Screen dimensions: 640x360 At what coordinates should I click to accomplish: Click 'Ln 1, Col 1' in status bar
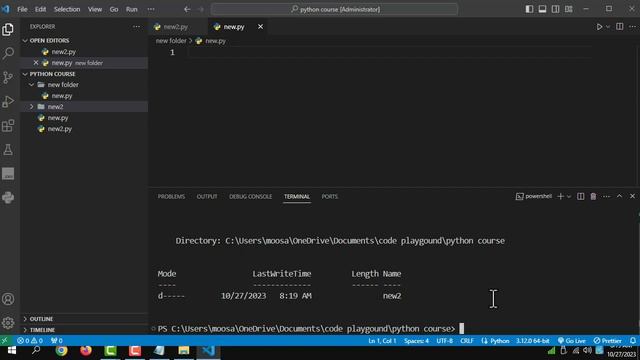[x=382, y=340]
